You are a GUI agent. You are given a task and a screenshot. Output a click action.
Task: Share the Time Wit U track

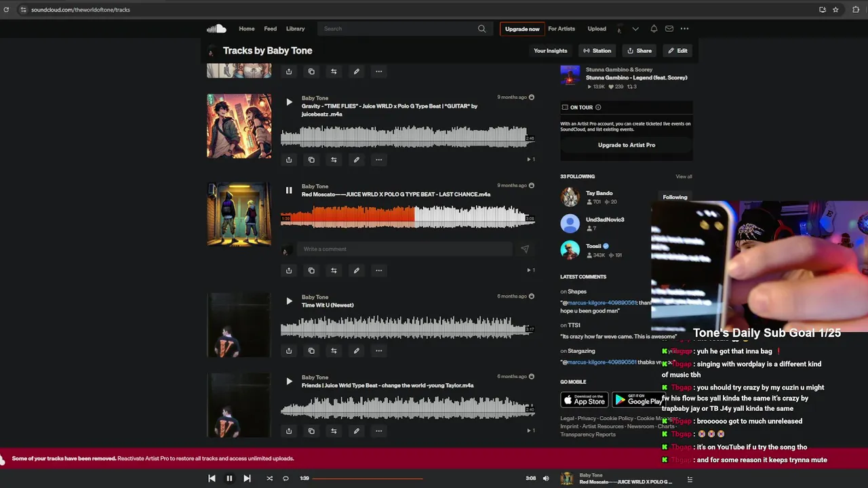pos(289,350)
